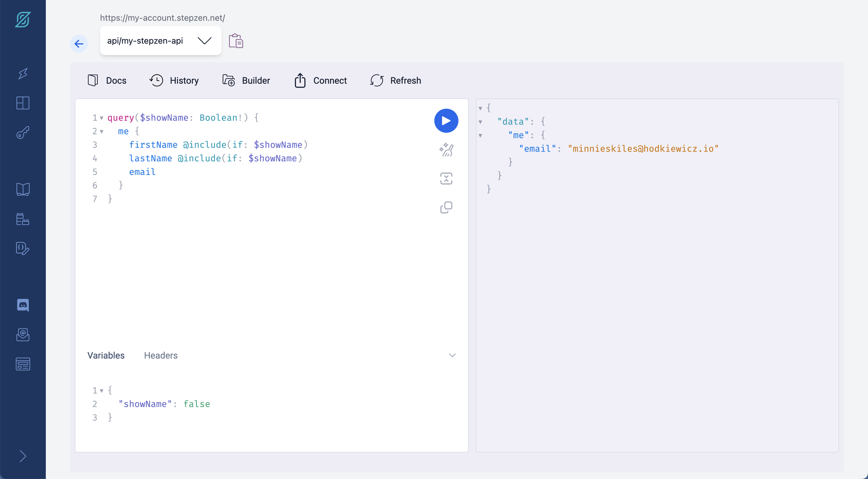The image size is (868, 479).
Task: Select the lightning icon in the sidebar
Action: coord(23,73)
